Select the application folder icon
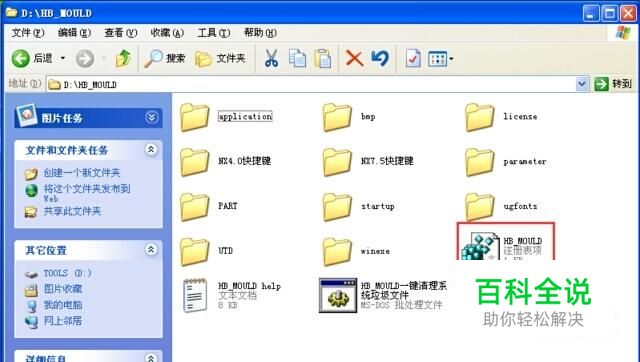This screenshot has width=640, height=362. 194,117
